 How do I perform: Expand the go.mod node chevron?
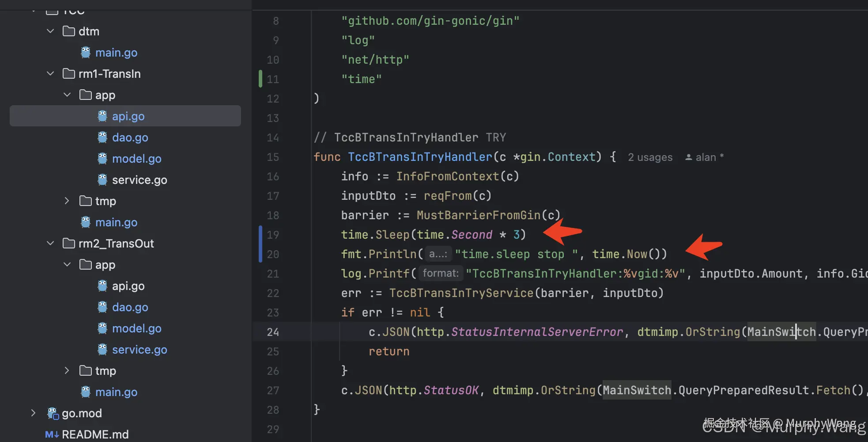pos(34,413)
